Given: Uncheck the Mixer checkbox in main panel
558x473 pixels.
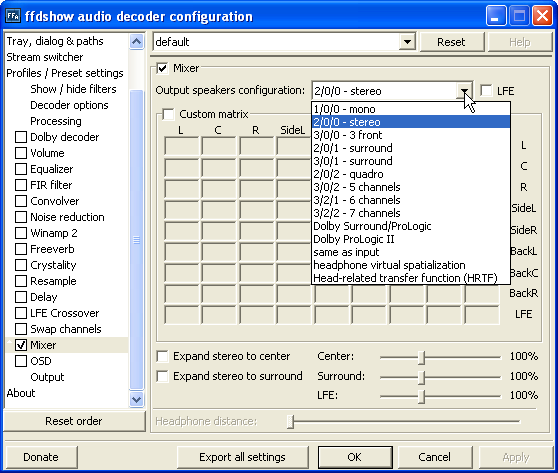Looking at the screenshot, I should (x=163, y=68).
